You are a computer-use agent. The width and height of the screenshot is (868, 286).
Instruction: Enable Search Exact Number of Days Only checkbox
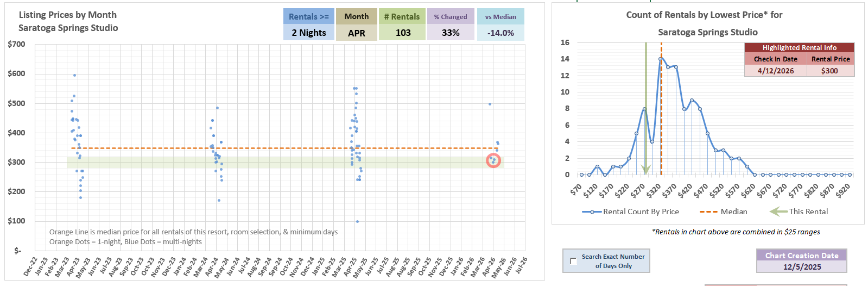[573, 261]
